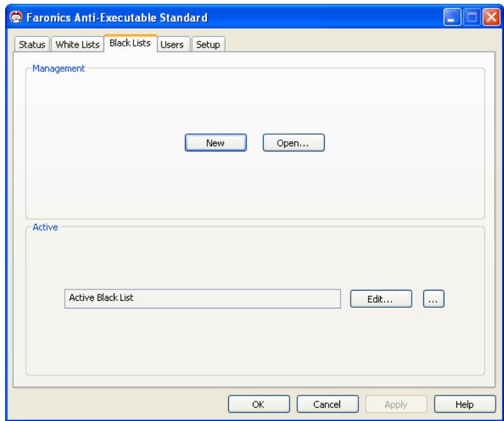Viewport: 504px width, 421px height.
Task: Go to the Users tab
Action: pos(172,45)
